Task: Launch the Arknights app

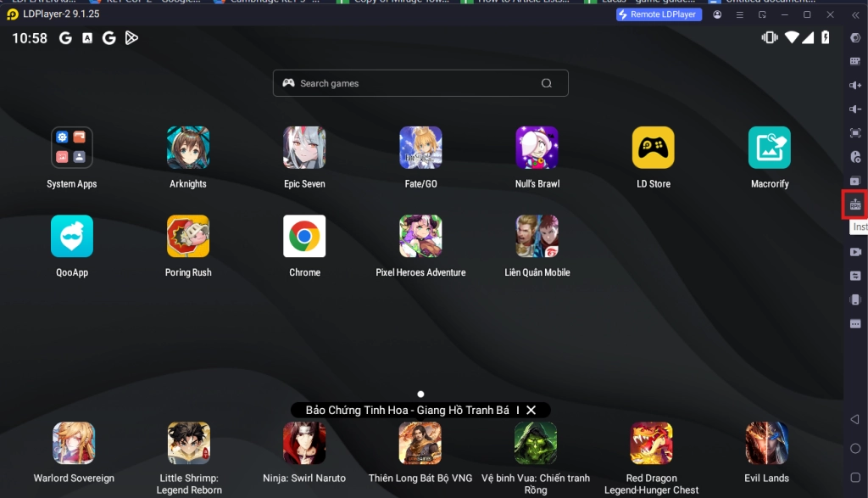Action: pyautogui.click(x=187, y=146)
